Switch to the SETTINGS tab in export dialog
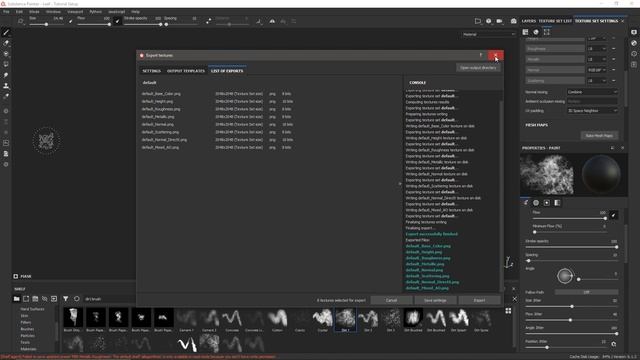This screenshot has width=640, height=360. tap(151, 71)
